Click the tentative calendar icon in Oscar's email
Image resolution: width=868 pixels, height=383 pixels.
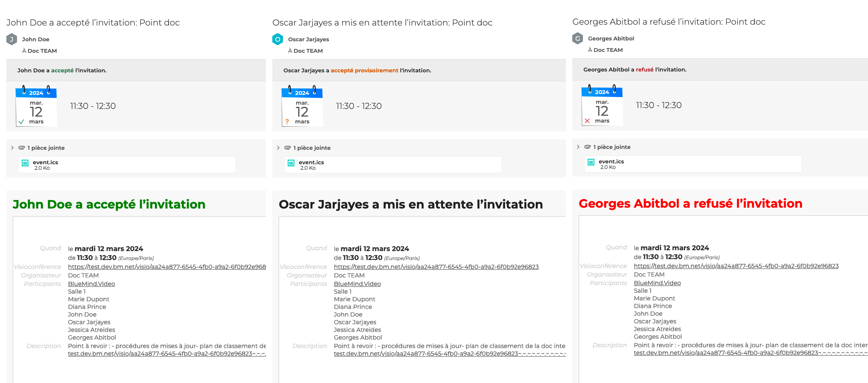302,107
